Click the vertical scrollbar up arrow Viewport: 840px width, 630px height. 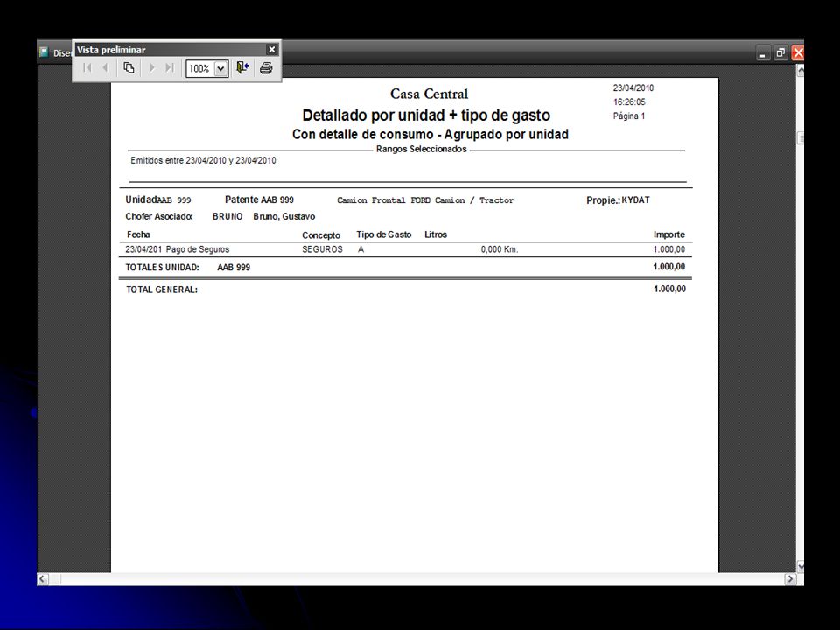click(x=801, y=71)
